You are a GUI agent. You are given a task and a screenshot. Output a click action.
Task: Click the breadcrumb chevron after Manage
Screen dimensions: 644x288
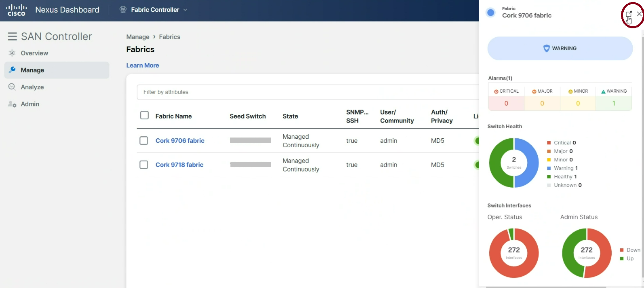click(154, 37)
